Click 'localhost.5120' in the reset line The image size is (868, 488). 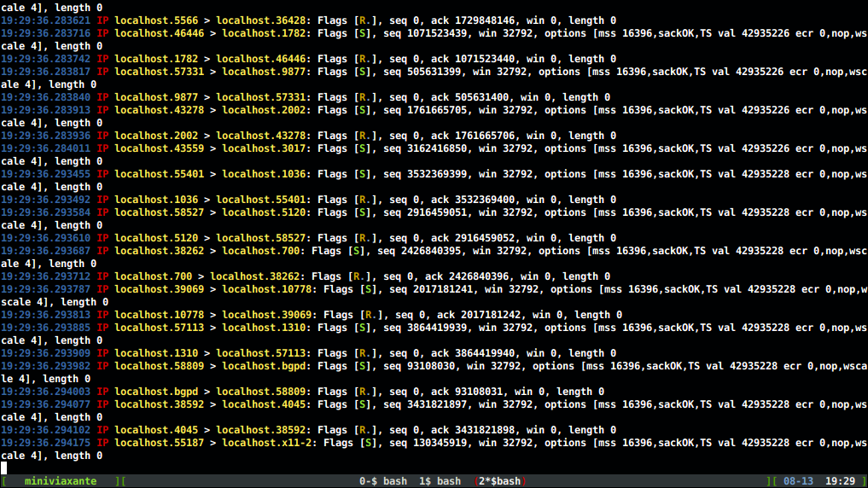(x=156, y=238)
